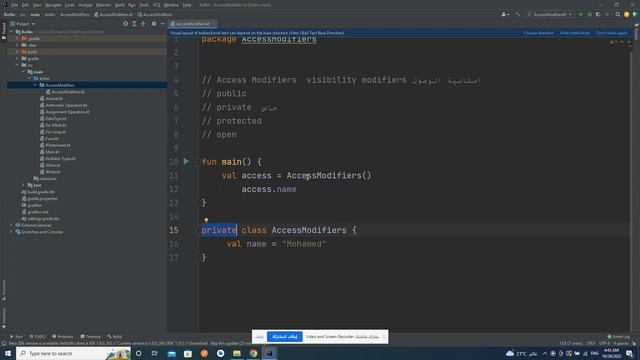Open the Refactor menu
The image size is (640, 360).
(104, 5)
